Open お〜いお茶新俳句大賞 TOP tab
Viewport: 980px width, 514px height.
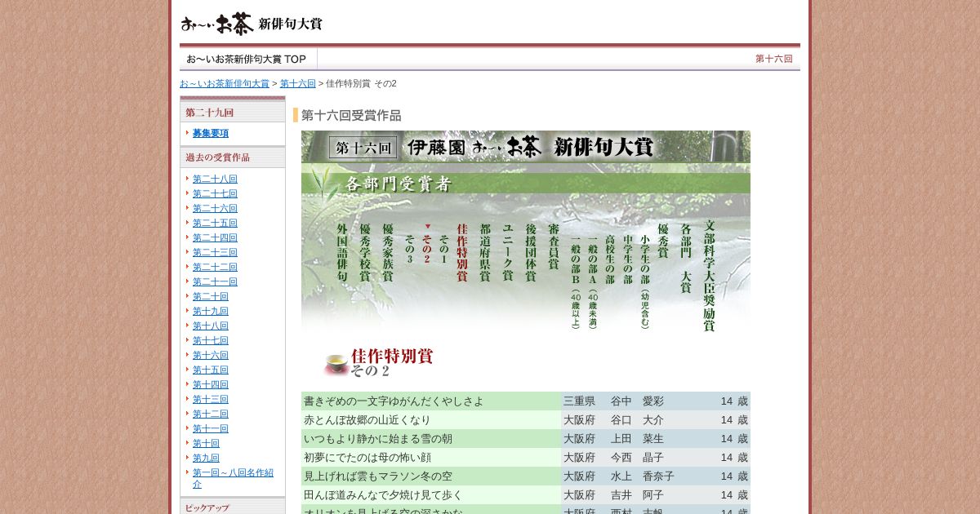247,59
